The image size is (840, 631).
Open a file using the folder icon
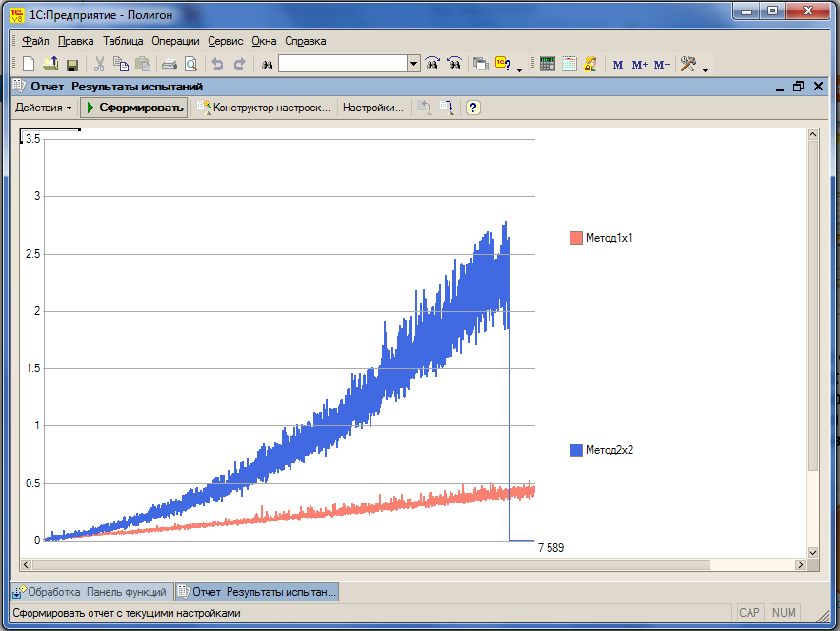(x=50, y=64)
